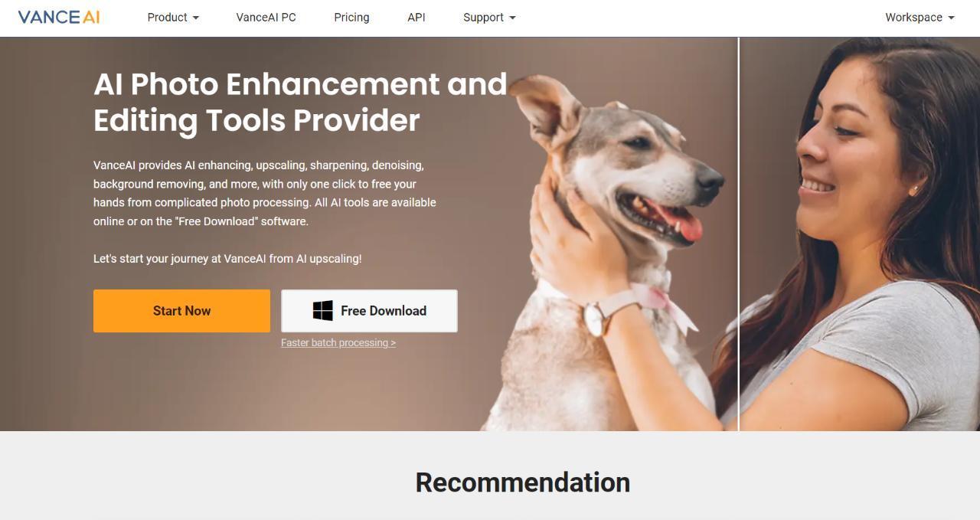Viewport: 980px width, 520px height.
Task: Open the Support dropdown caret
Action: click(512, 18)
